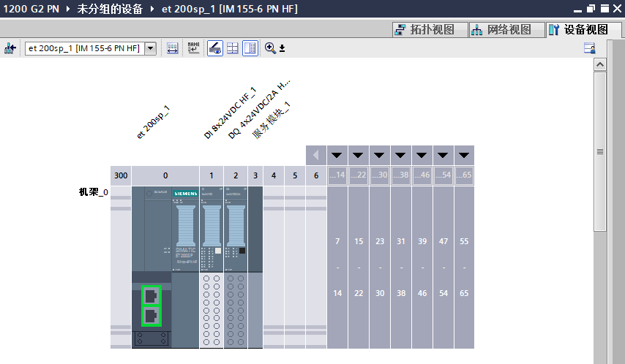Screen dimensions: 625x364
Task: Click the go-to-network-view icon left of device selector
Action: (10, 48)
